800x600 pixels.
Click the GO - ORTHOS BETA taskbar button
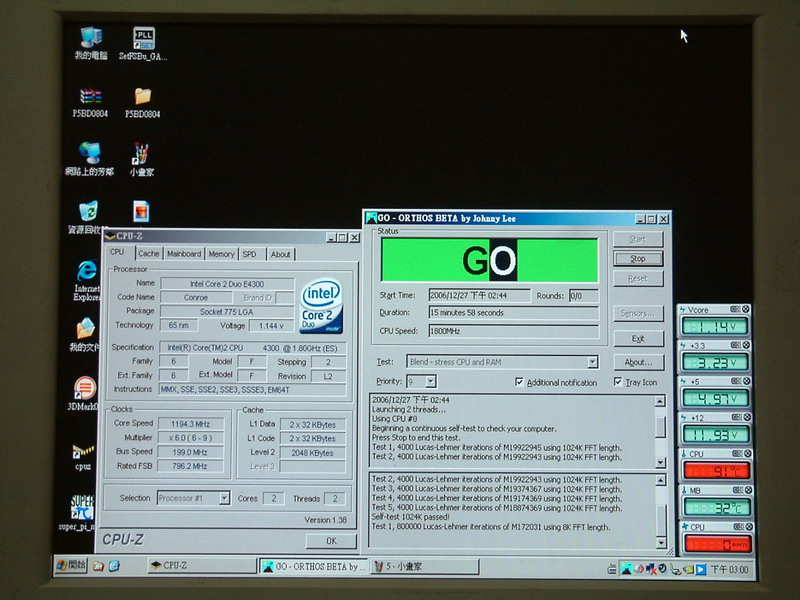[x=313, y=566]
